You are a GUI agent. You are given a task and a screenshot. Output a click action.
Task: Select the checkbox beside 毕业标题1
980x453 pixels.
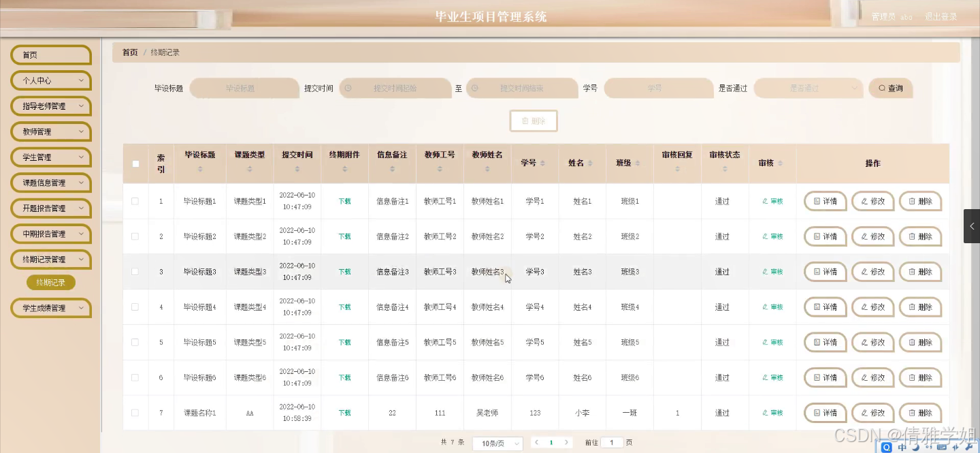[x=135, y=200]
